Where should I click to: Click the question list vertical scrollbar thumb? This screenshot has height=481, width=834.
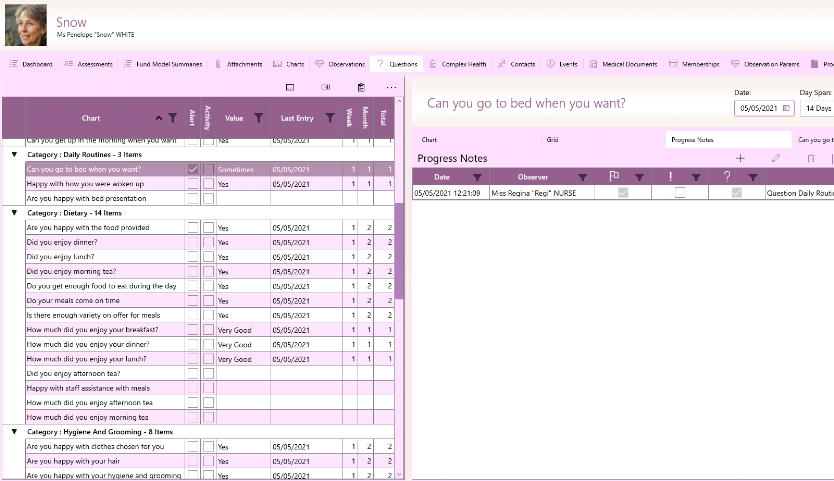(399, 250)
